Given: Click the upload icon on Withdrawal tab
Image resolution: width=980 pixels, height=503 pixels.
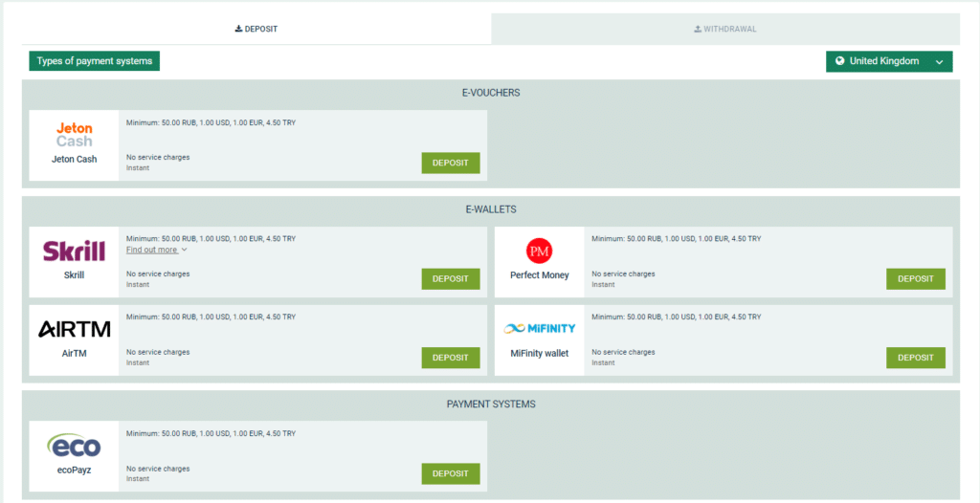Looking at the screenshot, I should tap(698, 29).
